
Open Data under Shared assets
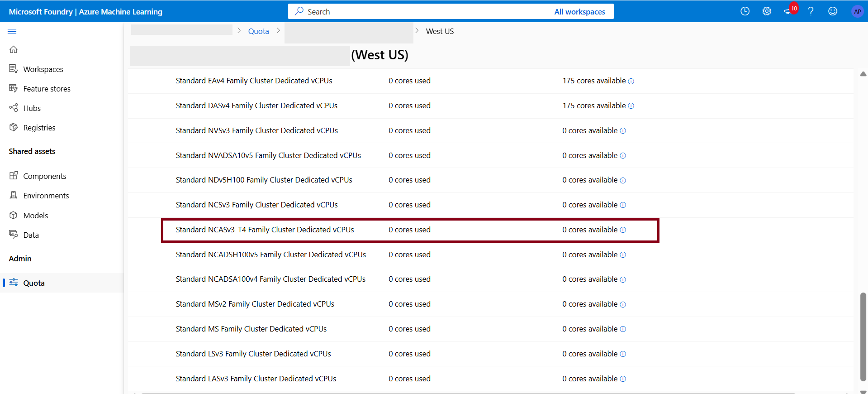[31, 235]
